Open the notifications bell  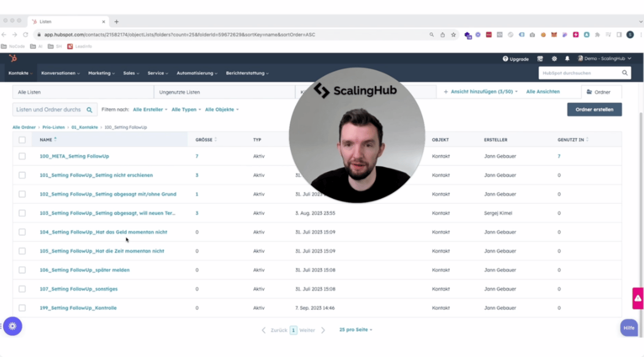pyautogui.click(x=567, y=59)
